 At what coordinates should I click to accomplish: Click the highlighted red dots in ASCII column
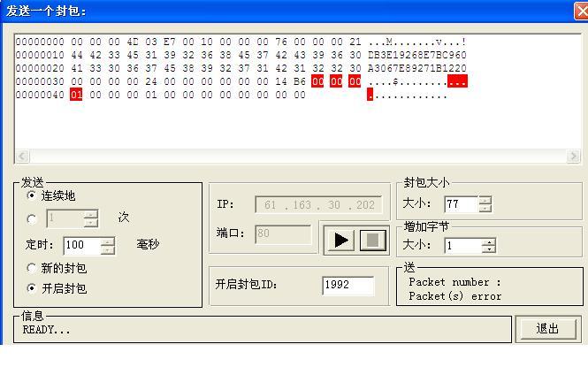point(457,81)
